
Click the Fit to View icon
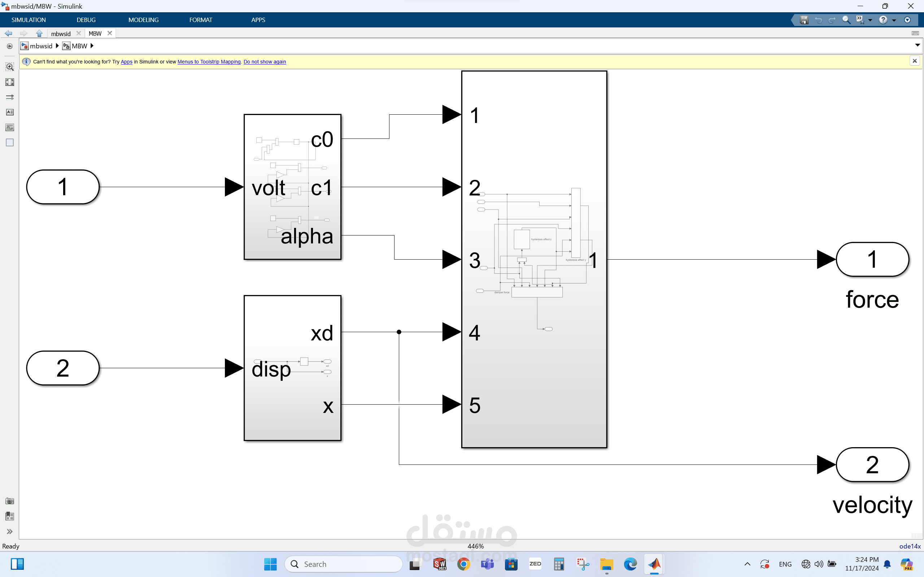pos(9,82)
